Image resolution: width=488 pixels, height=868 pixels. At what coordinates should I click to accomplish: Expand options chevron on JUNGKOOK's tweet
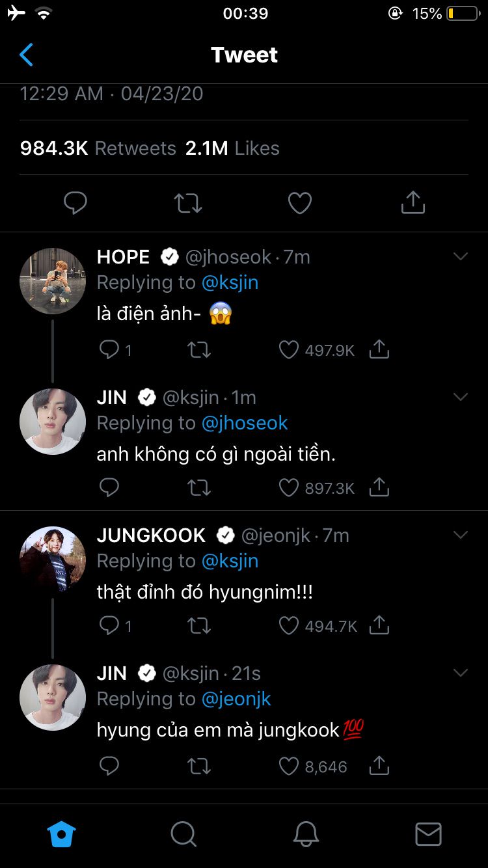pyautogui.click(x=461, y=535)
